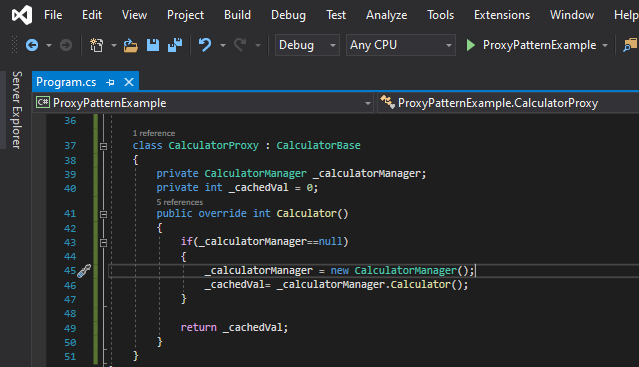
Task: Create a new project with toolbar icon
Action: pos(97,45)
